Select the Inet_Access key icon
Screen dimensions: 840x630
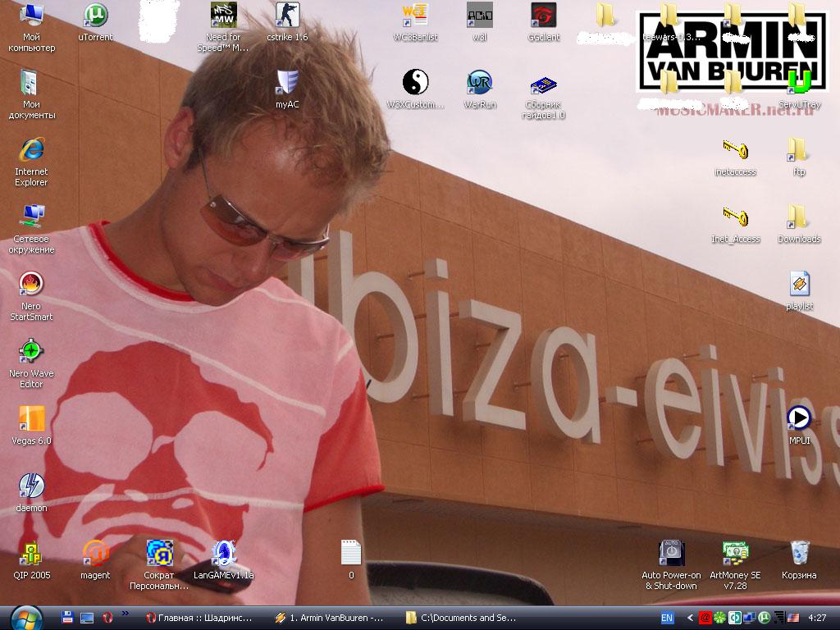pyautogui.click(x=735, y=225)
